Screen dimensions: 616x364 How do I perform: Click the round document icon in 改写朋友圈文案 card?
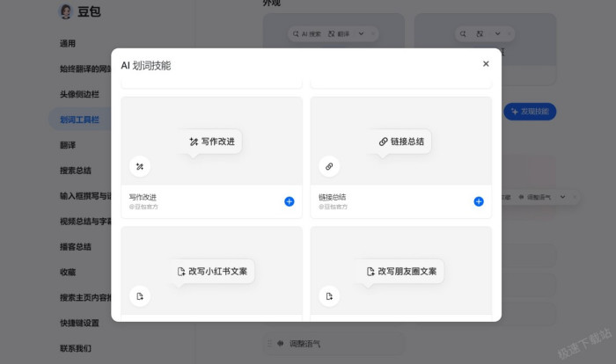[x=329, y=296]
